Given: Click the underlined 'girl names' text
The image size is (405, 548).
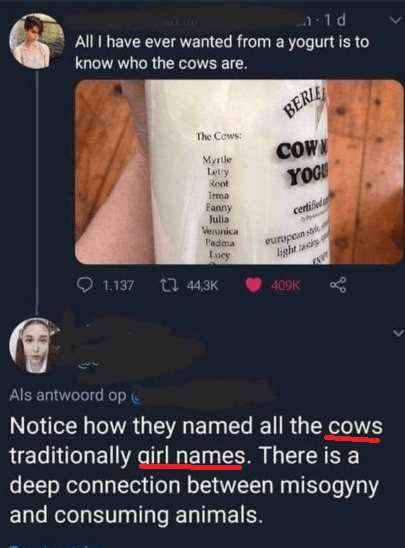Looking at the screenshot, I should tap(191, 456).
